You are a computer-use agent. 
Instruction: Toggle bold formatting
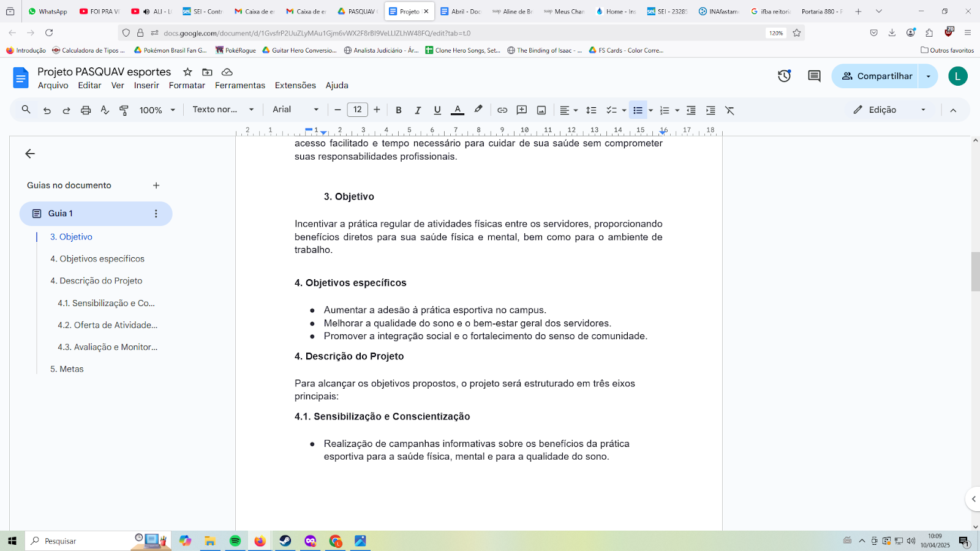(x=399, y=110)
